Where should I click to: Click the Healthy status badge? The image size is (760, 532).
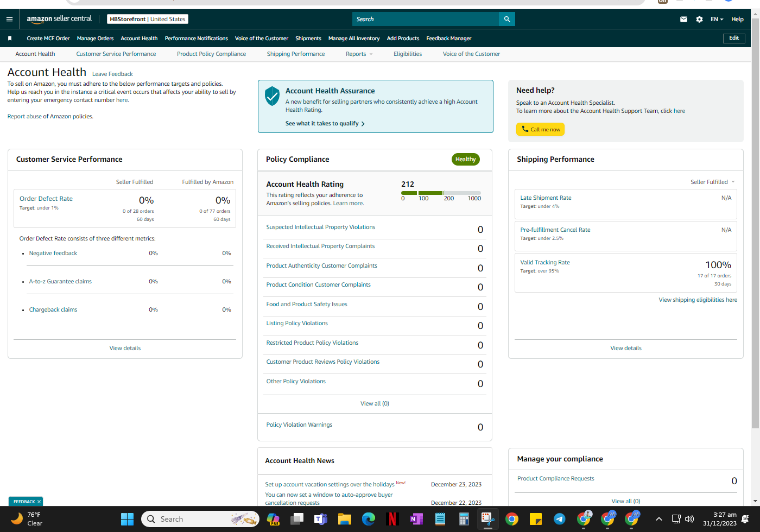tap(466, 159)
